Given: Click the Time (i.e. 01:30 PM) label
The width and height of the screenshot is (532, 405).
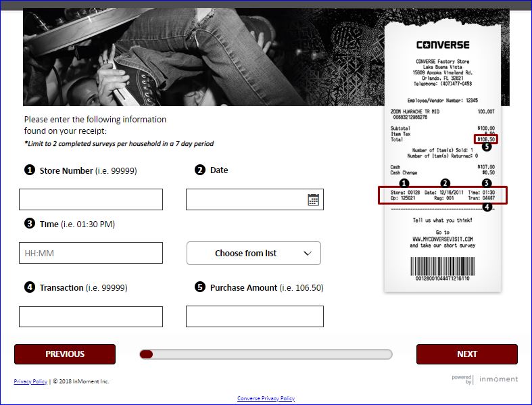Looking at the screenshot, I should pos(77,224).
